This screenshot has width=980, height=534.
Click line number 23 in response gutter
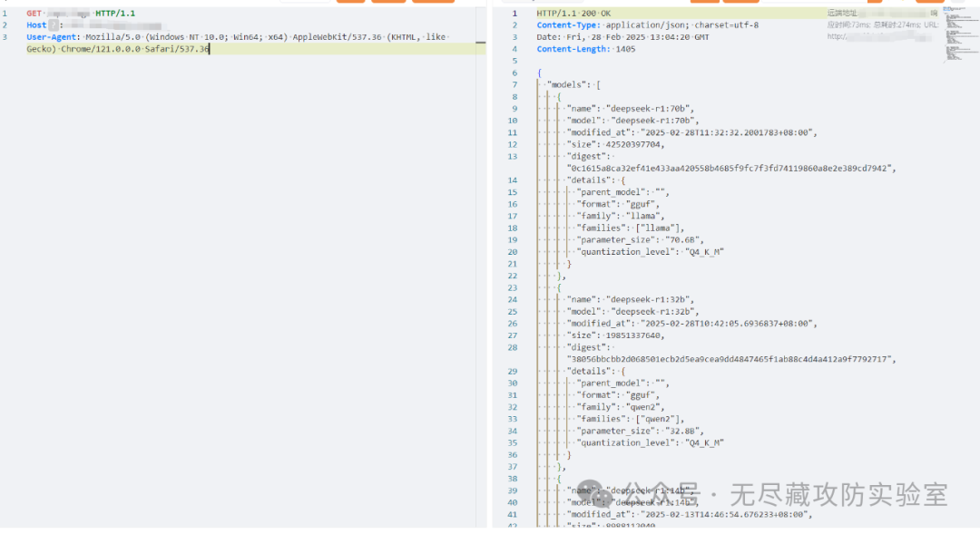tap(513, 288)
